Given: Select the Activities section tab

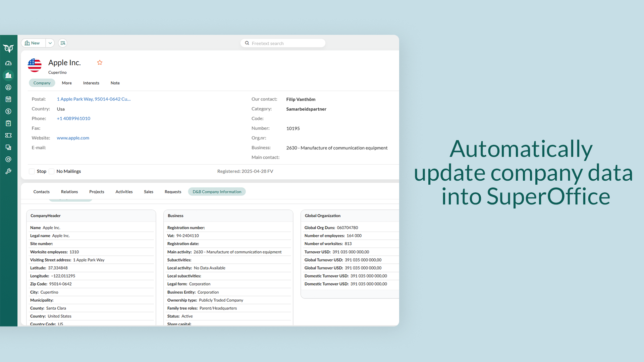Looking at the screenshot, I should (x=124, y=192).
